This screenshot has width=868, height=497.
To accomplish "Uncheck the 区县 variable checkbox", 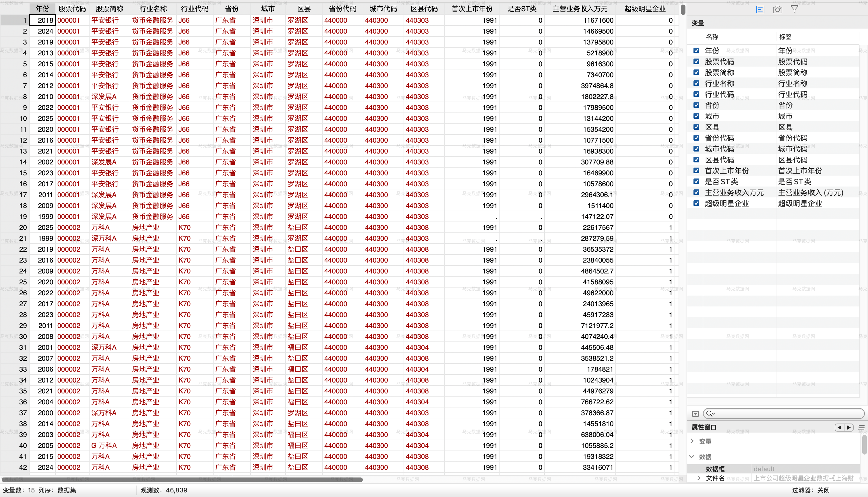I will pos(696,127).
